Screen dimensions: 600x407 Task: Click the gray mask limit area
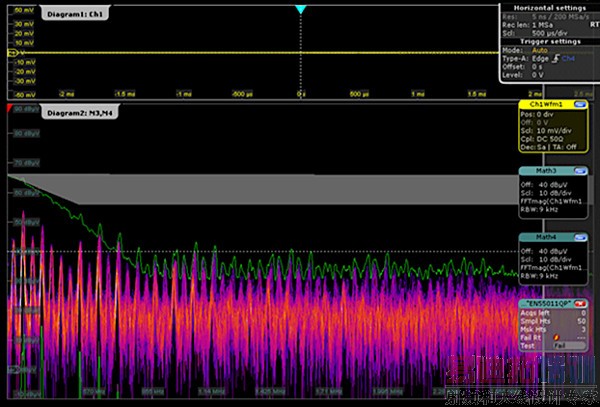coord(300,190)
